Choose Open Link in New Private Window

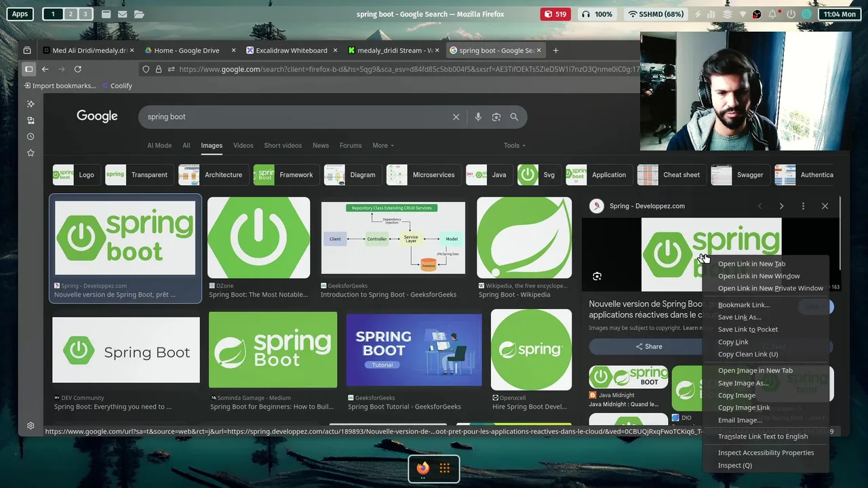(770, 288)
